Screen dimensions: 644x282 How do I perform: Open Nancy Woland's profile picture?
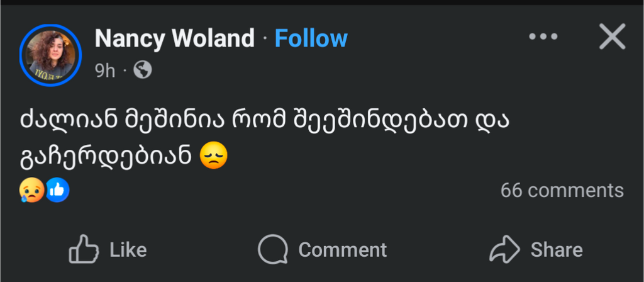point(50,55)
